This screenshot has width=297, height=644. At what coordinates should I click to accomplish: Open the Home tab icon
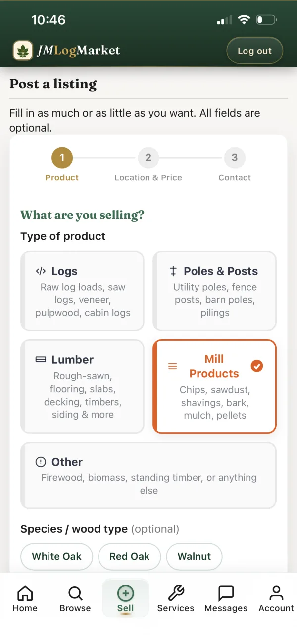click(25, 593)
